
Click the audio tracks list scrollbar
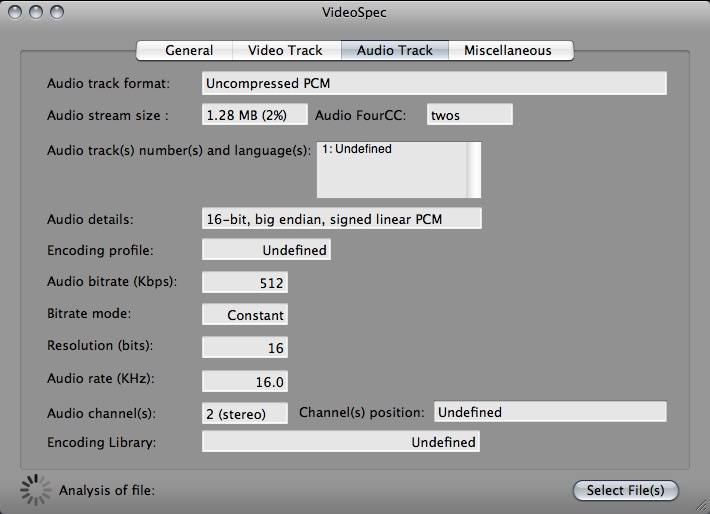click(x=475, y=170)
